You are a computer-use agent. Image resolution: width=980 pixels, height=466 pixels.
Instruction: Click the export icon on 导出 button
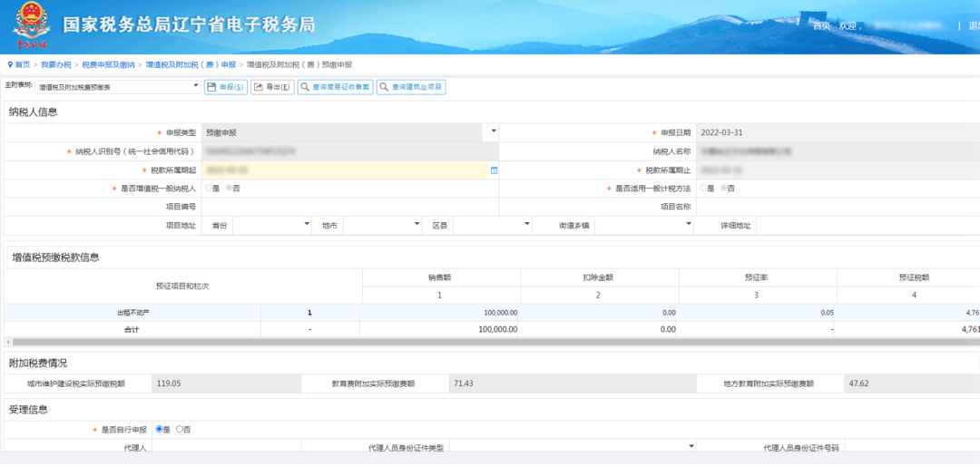coord(258,87)
